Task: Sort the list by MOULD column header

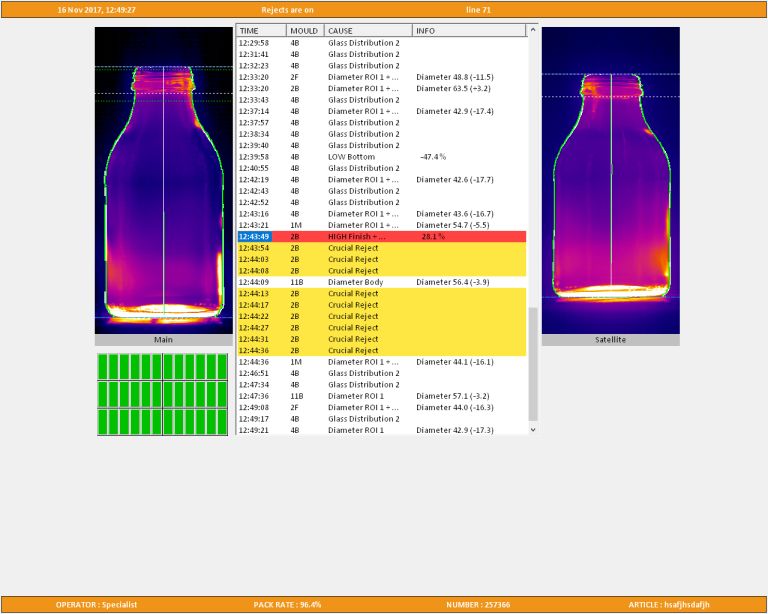Action: (x=305, y=31)
